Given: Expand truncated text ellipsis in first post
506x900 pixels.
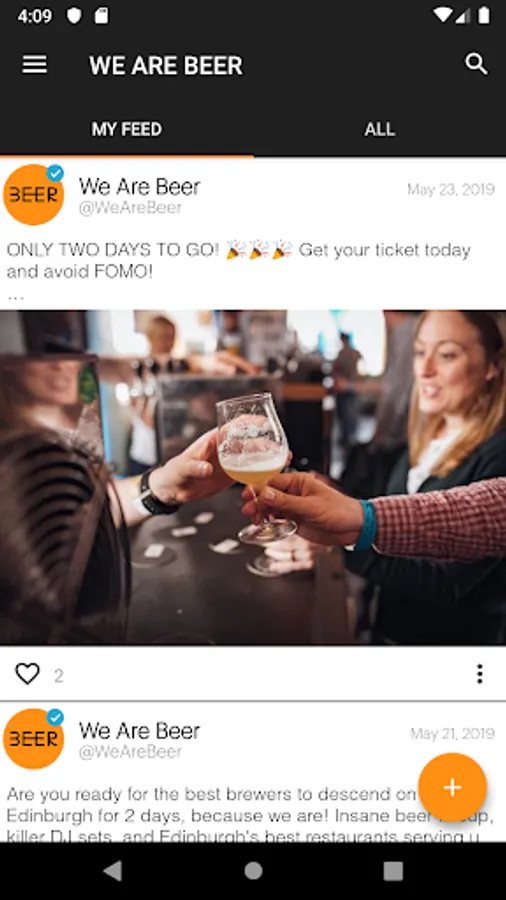Looking at the screenshot, I should 15,297.
